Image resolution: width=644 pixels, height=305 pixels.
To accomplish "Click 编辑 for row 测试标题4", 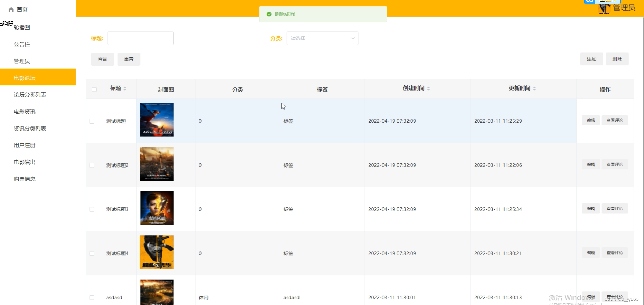I will (x=591, y=253).
